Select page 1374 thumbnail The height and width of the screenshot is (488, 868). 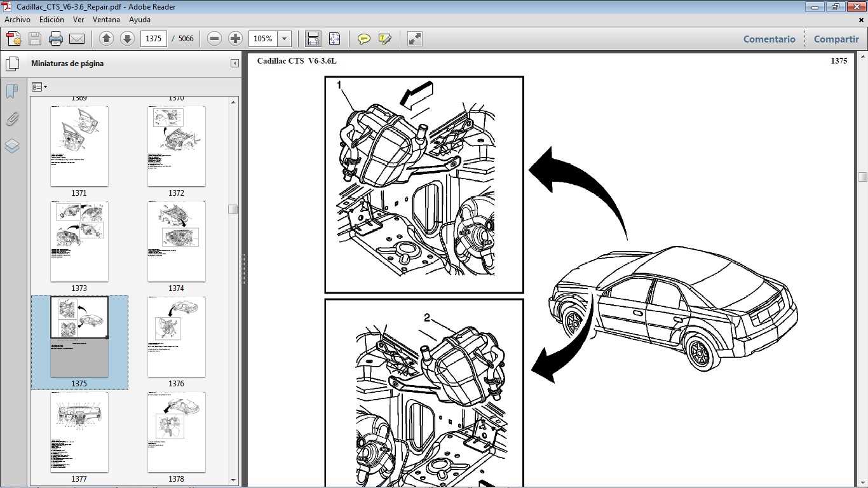(177, 241)
